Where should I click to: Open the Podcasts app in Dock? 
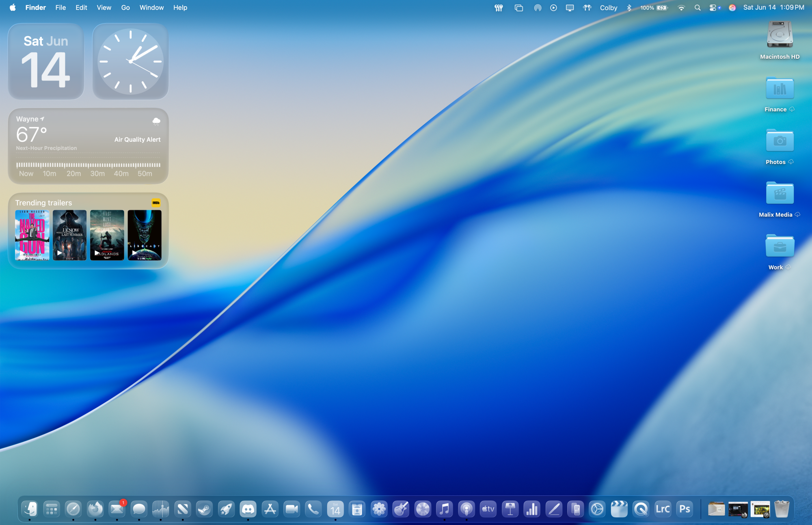tap(466, 509)
